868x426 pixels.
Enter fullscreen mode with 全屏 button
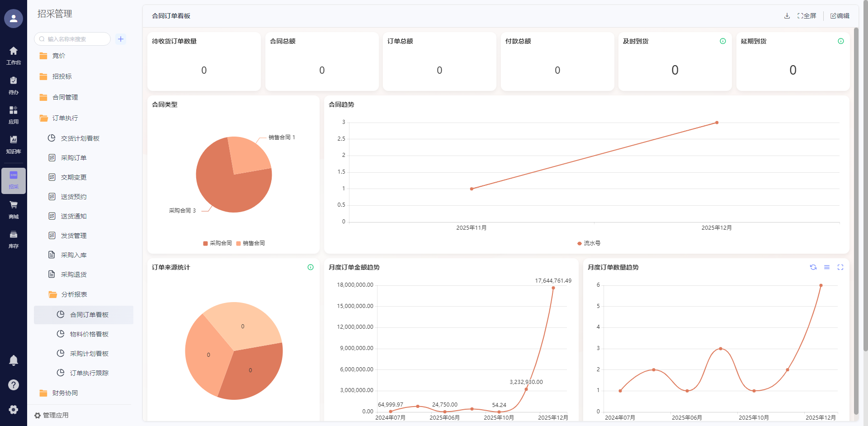[807, 16]
